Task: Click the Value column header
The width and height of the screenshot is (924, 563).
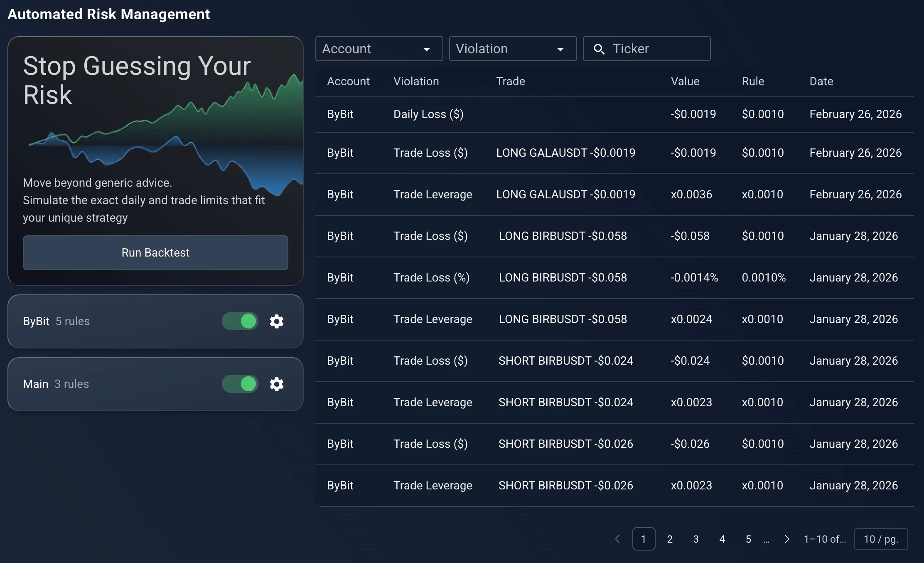Action: pos(685,81)
